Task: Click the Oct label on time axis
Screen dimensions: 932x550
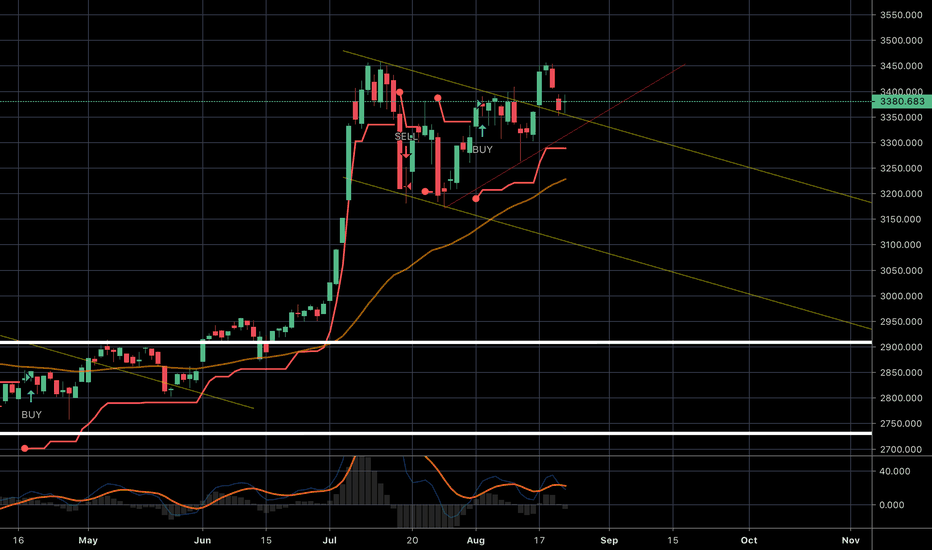Action: 749,540
